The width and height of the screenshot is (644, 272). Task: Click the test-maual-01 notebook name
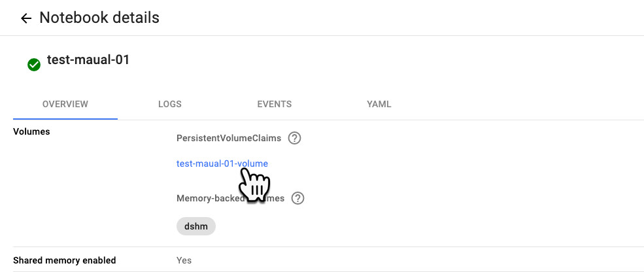coord(88,60)
